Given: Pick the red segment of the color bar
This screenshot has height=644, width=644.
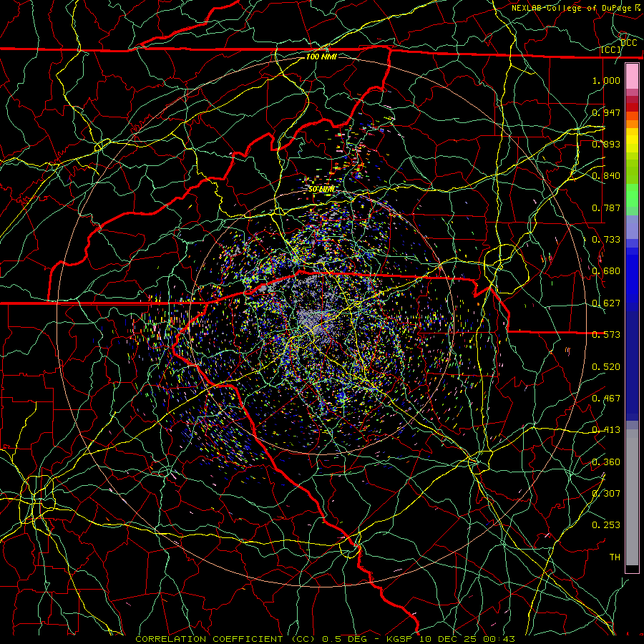Looking at the screenshot, I should [x=632, y=107].
